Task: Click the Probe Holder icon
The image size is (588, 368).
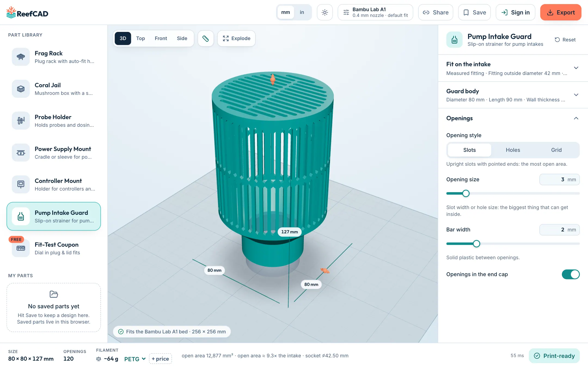Action: coord(21,120)
